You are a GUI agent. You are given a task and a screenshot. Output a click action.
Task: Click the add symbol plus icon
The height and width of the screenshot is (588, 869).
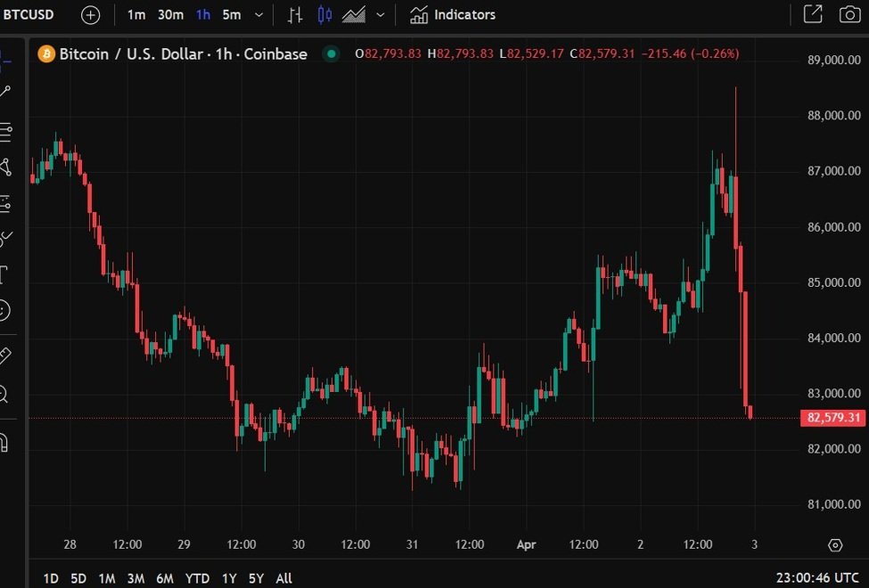point(91,15)
